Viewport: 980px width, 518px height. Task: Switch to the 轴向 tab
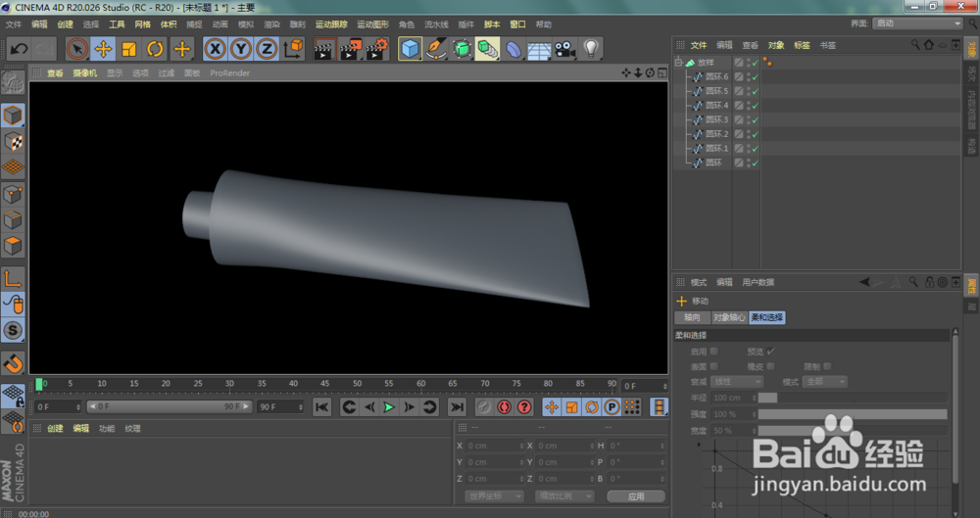692,317
